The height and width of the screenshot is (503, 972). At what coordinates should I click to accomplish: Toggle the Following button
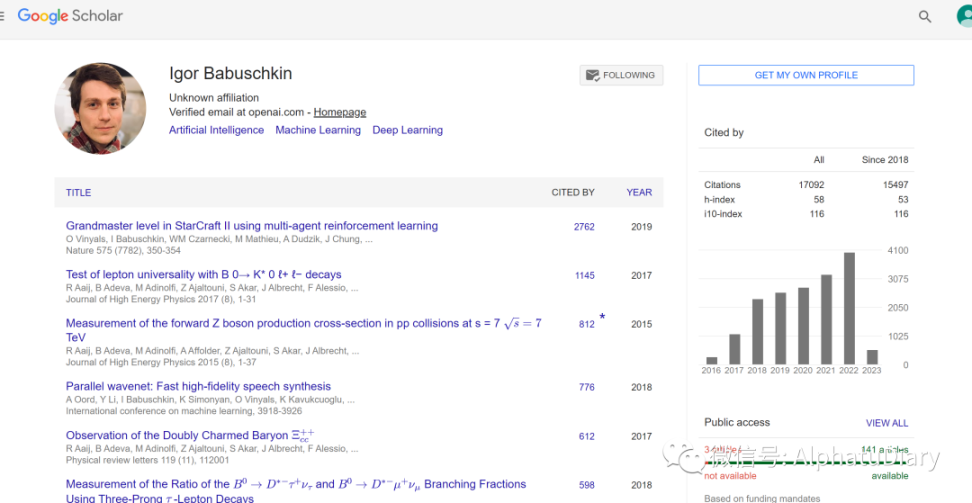coord(621,75)
